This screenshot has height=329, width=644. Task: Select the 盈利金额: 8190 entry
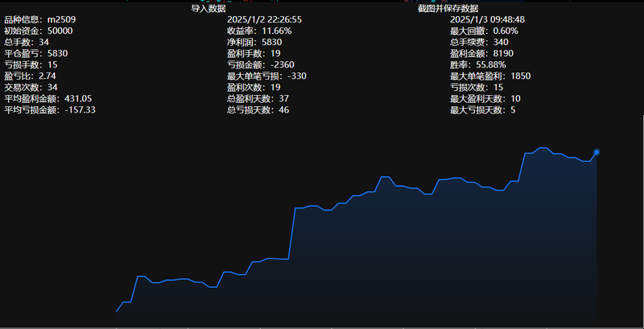(x=481, y=53)
